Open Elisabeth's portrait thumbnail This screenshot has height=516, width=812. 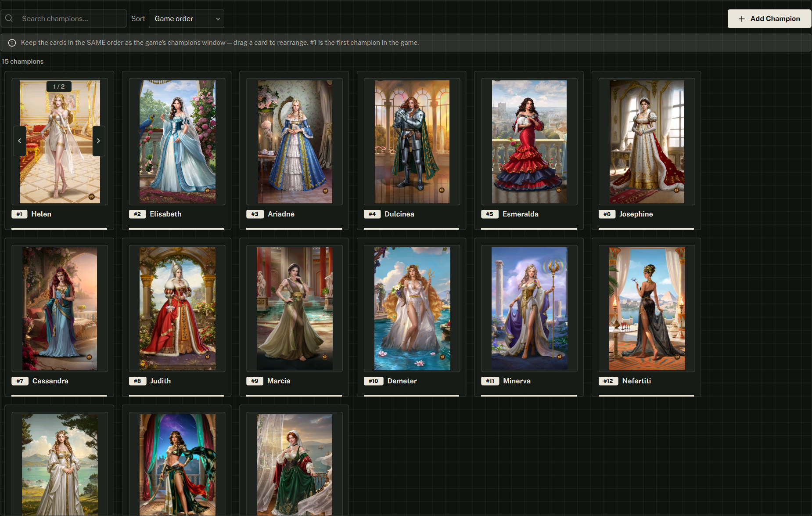coord(177,142)
